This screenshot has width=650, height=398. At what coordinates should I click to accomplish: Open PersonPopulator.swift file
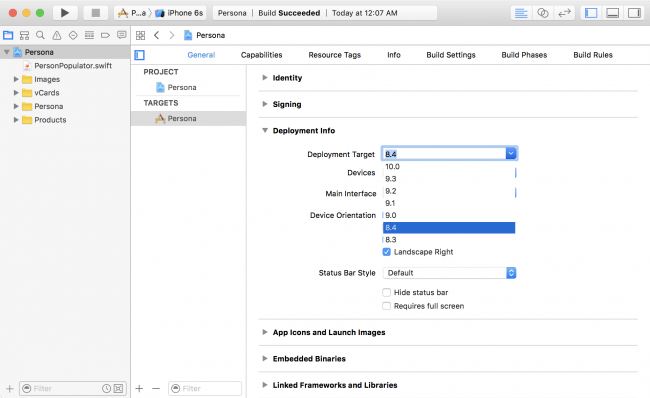[x=73, y=66]
